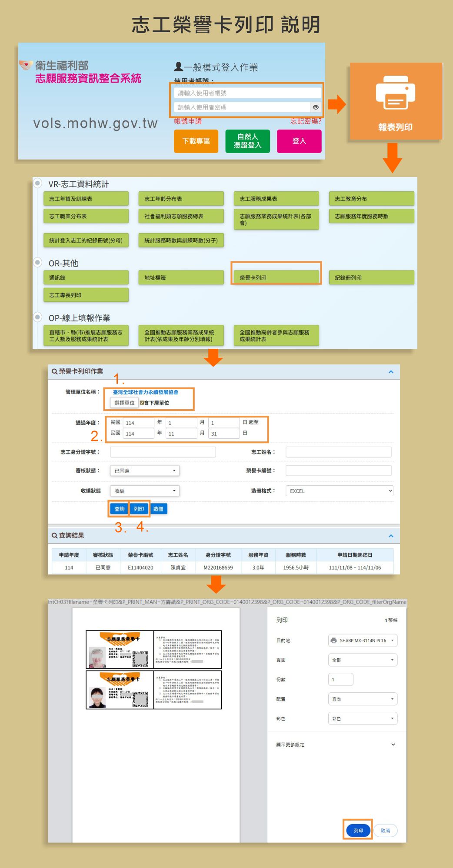Viewport: 453px width, 868px height.
Task: Toggle password visibility eye icon
Action: point(316,107)
